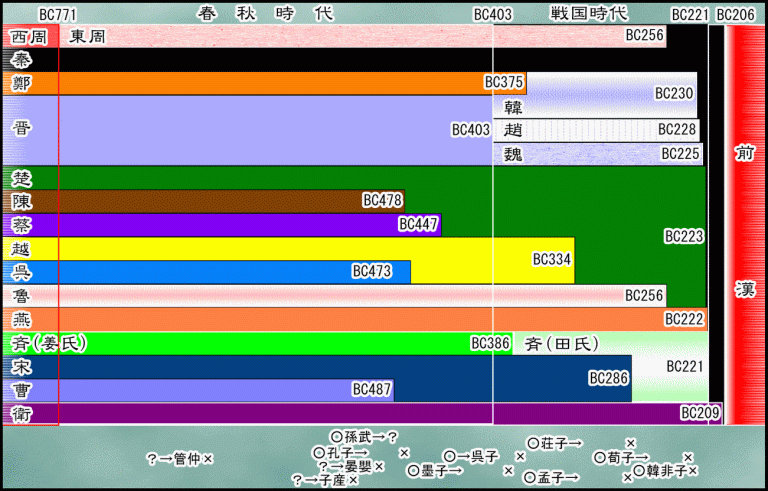
Task: Click the red 前漢 column
Action: [744, 220]
